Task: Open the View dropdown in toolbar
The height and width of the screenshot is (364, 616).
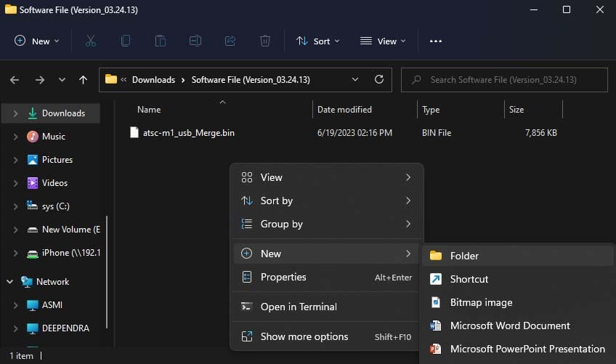Action: tap(384, 41)
